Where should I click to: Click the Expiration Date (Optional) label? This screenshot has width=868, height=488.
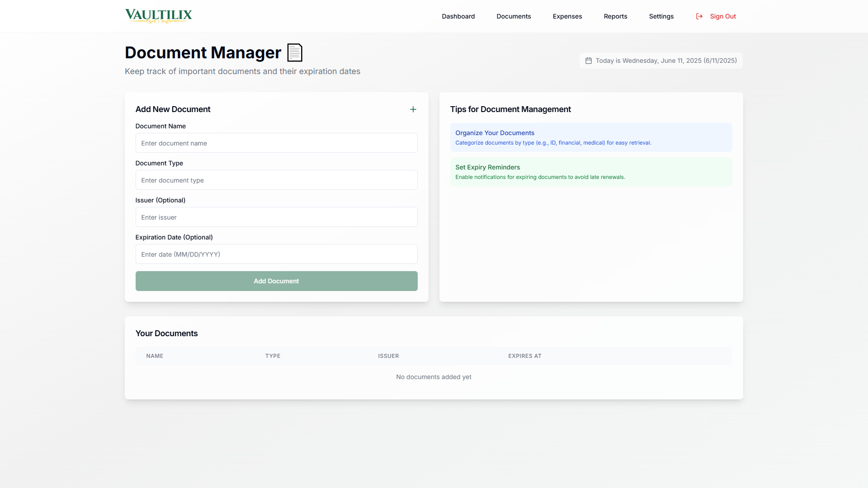(x=174, y=237)
